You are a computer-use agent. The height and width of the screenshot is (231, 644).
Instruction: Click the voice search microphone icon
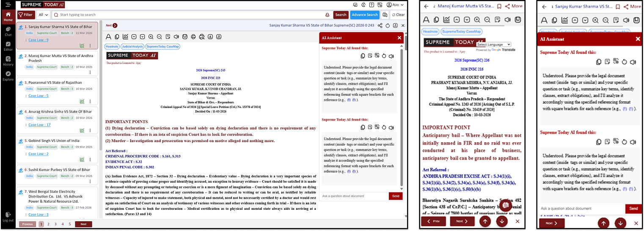[x=328, y=15]
